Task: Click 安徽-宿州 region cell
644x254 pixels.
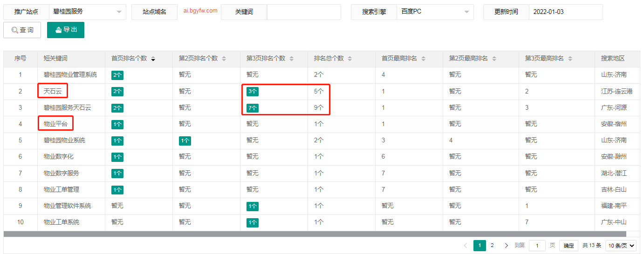Action: click(x=614, y=124)
